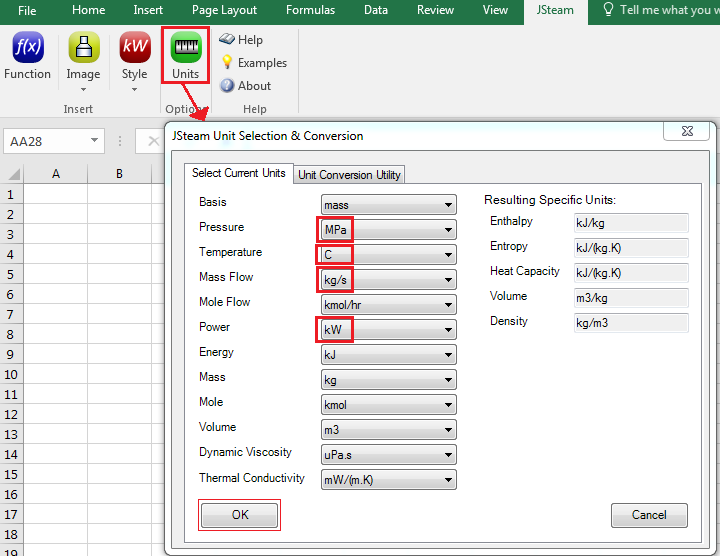Image resolution: width=720 pixels, height=556 pixels.
Task: Open the Dynamic Viscosity units dropdown
Action: click(388, 455)
